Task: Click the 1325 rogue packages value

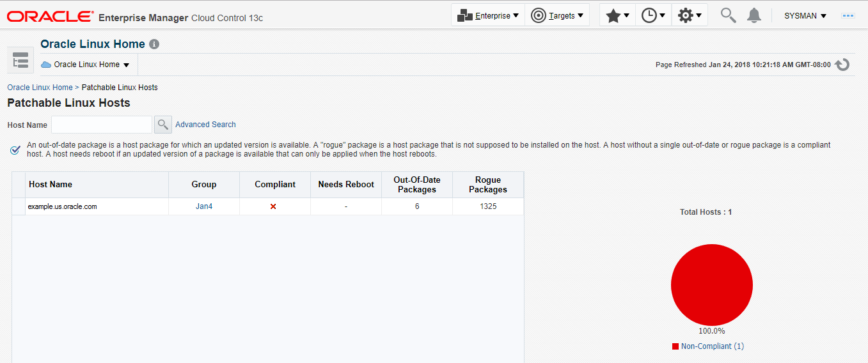Action: coord(488,206)
